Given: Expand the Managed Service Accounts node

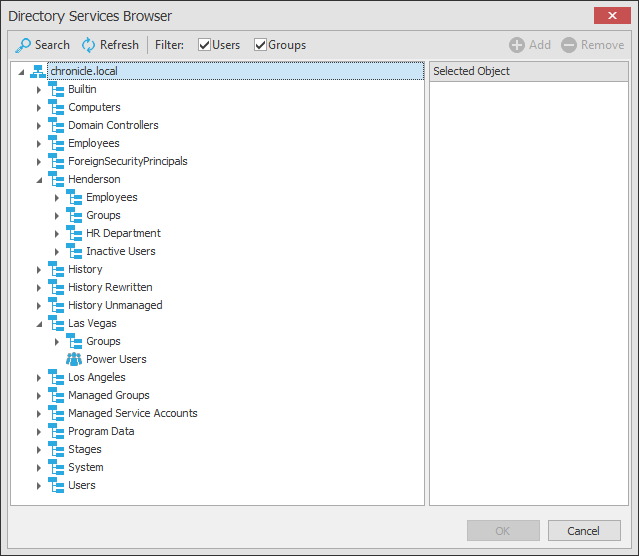Looking at the screenshot, I should click(39, 414).
